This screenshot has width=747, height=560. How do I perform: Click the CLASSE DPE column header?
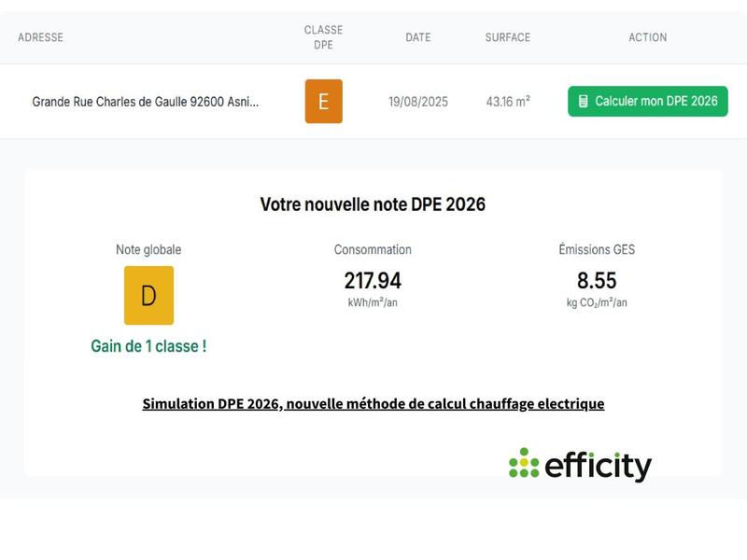(x=323, y=37)
